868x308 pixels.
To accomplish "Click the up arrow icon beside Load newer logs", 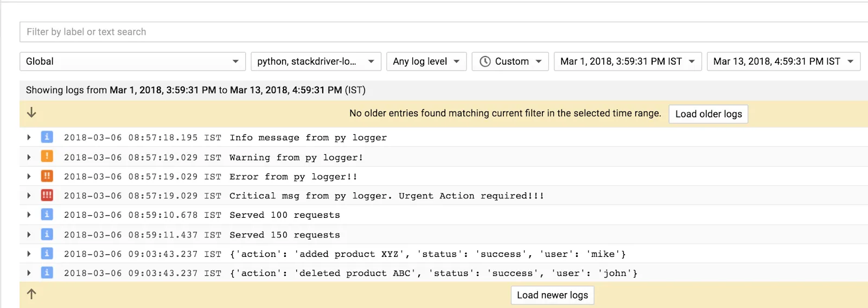I will (x=31, y=294).
